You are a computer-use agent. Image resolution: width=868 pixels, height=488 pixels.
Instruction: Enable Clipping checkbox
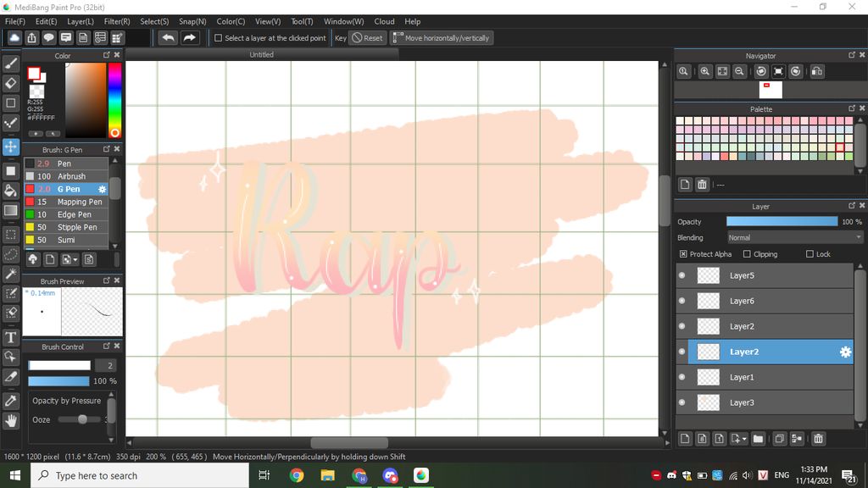pos(747,254)
